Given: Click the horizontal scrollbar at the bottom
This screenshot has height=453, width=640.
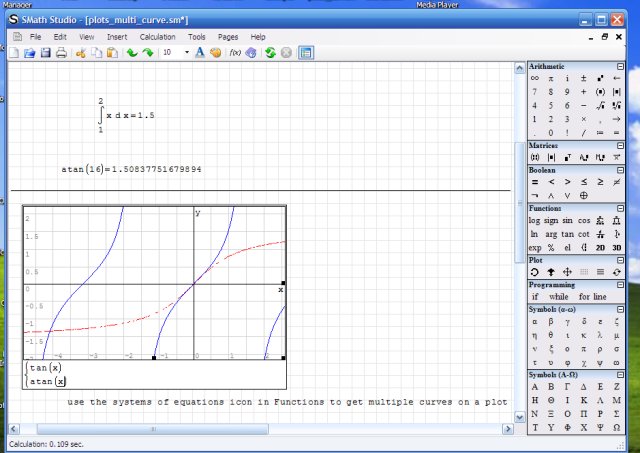Looking at the screenshot, I should click(150, 429).
